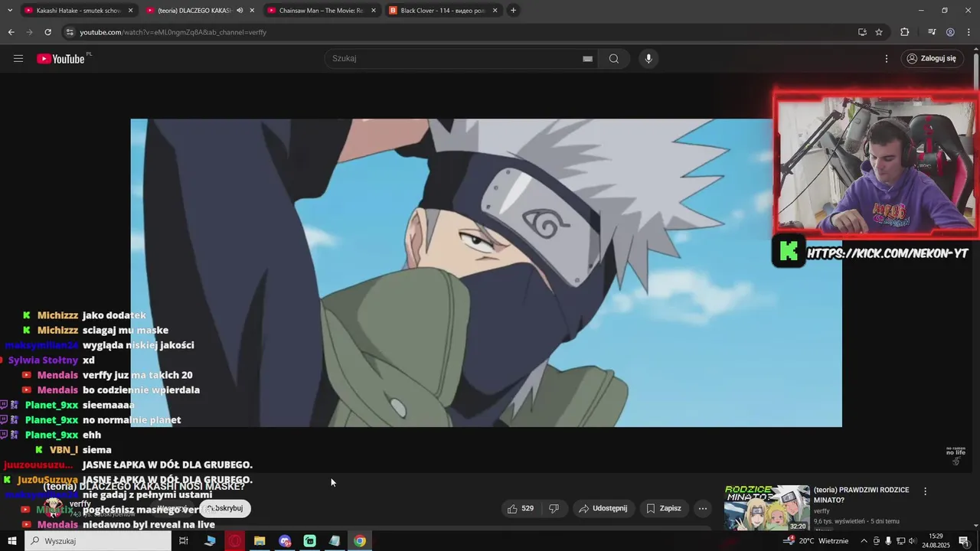Switch to the Chainsaw Man – The Movie tab

point(321,11)
